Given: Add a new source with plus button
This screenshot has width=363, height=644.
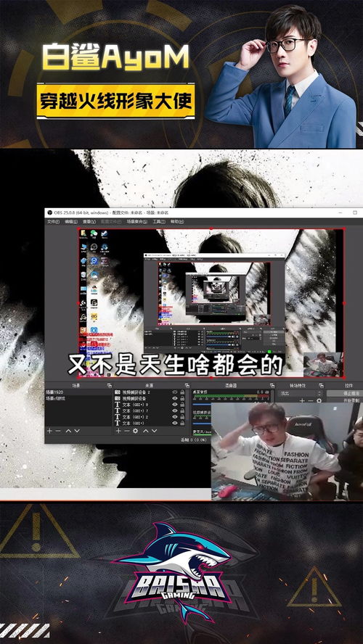Looking at the screenshot, I should [x=118, y=431].
